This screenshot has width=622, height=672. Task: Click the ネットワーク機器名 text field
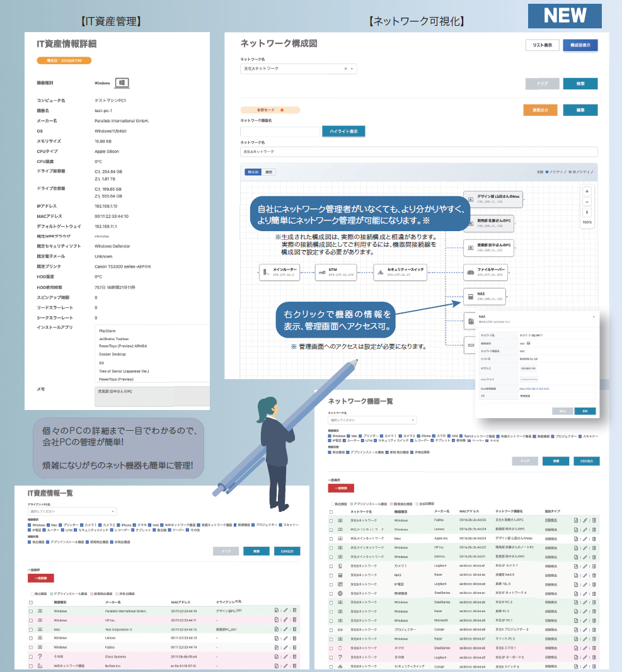280,132
